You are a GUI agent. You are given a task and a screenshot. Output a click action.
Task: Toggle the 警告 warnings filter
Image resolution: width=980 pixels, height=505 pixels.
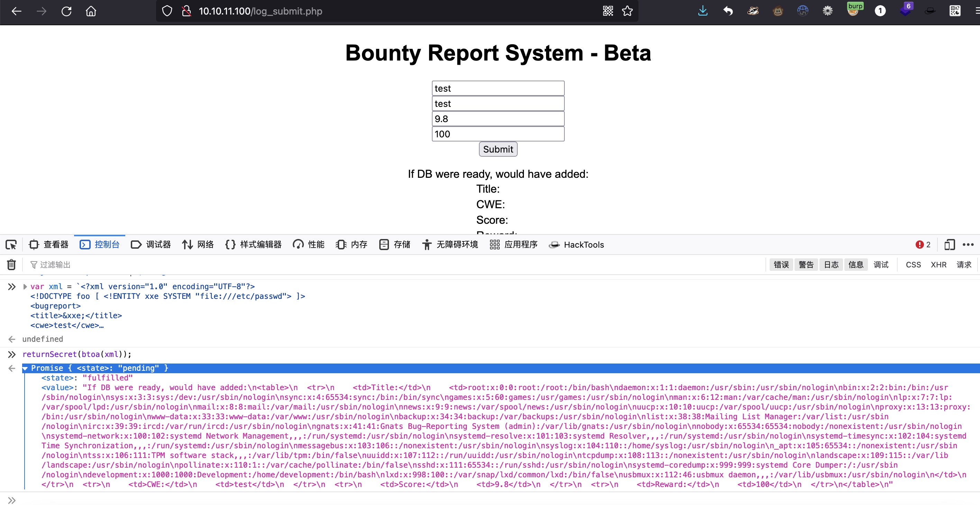(x=806, y=264)
